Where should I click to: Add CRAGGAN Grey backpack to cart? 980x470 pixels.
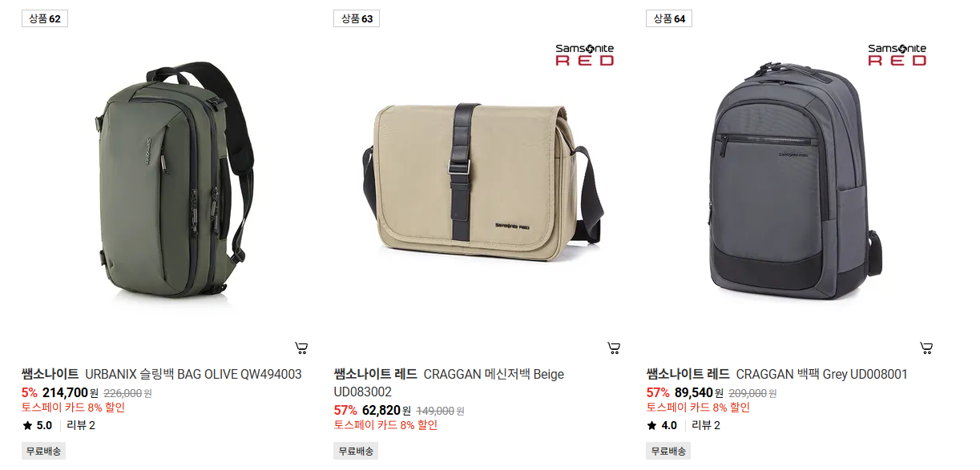click(x=926, y=347)
